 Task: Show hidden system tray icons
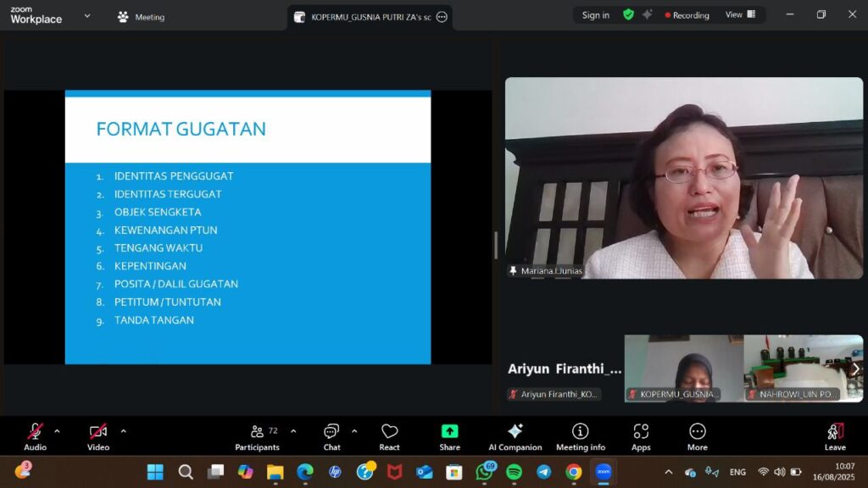coord(669,472)
